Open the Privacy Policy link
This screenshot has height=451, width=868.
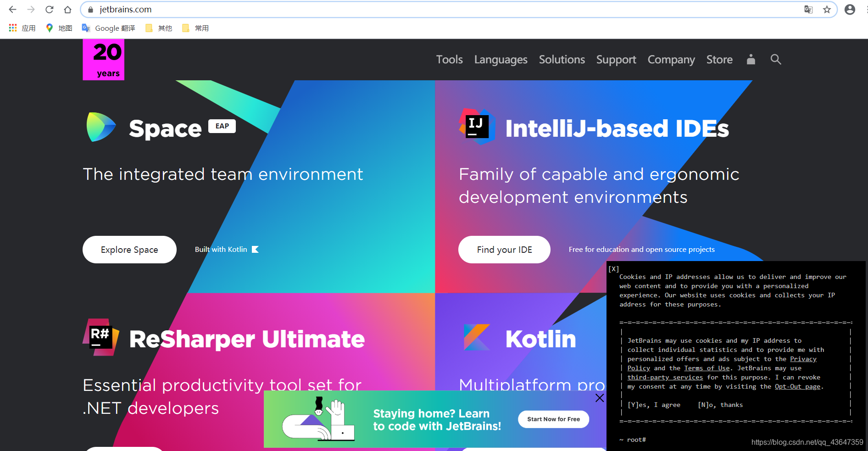coord(803,359)
